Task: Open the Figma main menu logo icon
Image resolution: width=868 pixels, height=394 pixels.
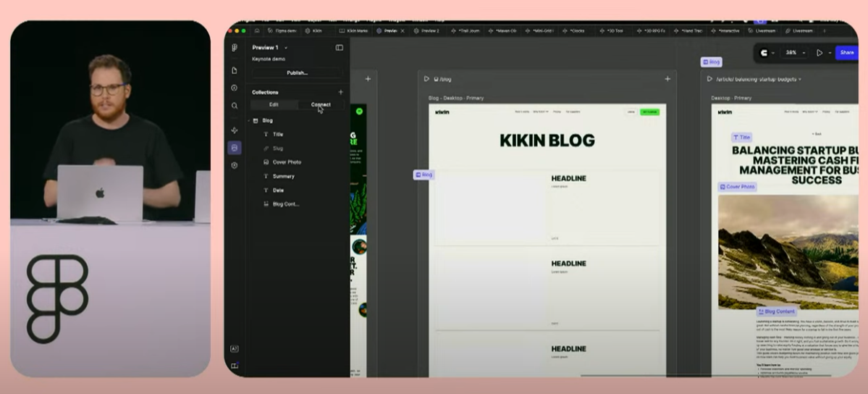Action: (x=235, y=48)
